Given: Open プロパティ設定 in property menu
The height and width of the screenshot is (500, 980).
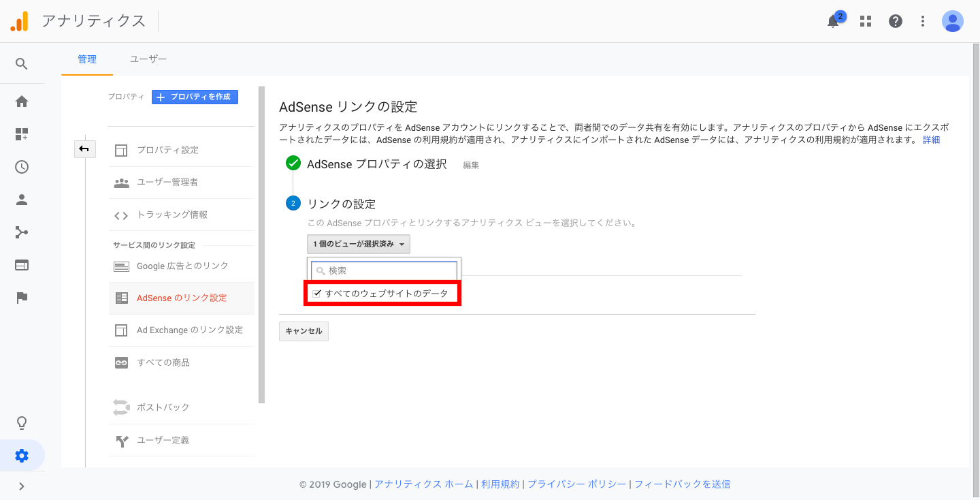Looking at the screenshot, I should pos(167,150).
